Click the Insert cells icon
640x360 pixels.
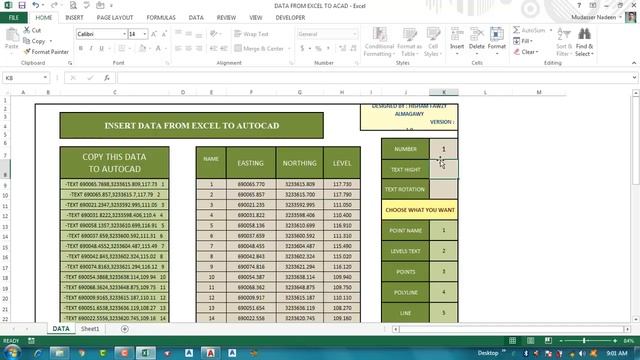point(457,35)
